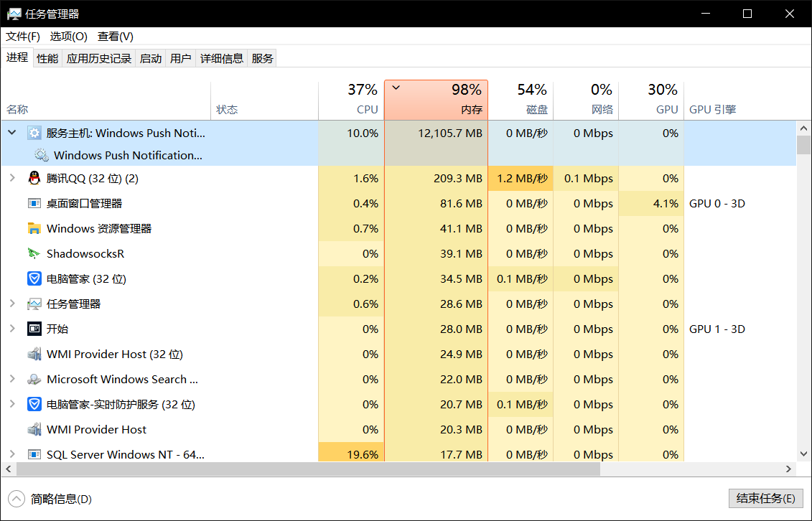Open the 文件(F) menu
This screenshot has width=812, height=521.
23,36
